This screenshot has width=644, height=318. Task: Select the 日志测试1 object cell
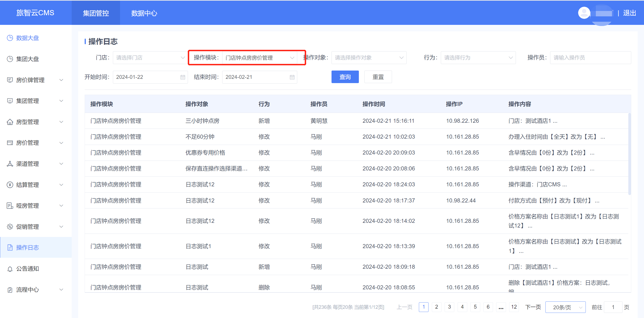click(198, 246)
